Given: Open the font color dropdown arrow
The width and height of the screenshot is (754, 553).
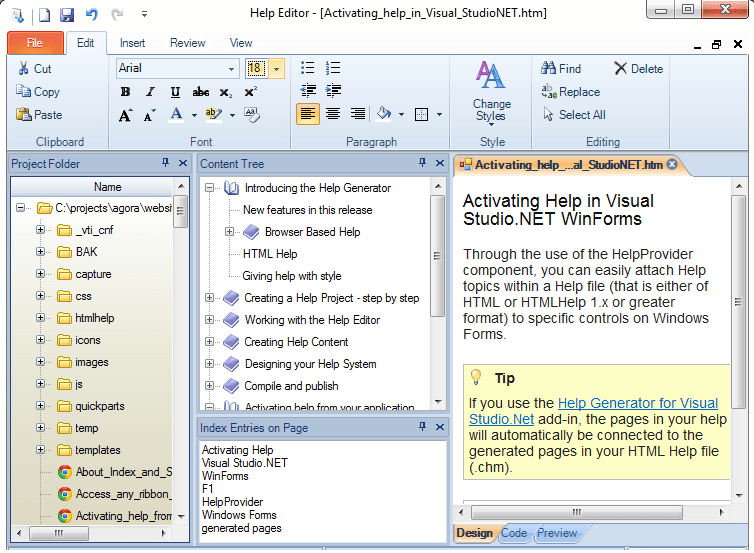Looking at the screenshot, I should pyautogui.click(x=190, y=115).
